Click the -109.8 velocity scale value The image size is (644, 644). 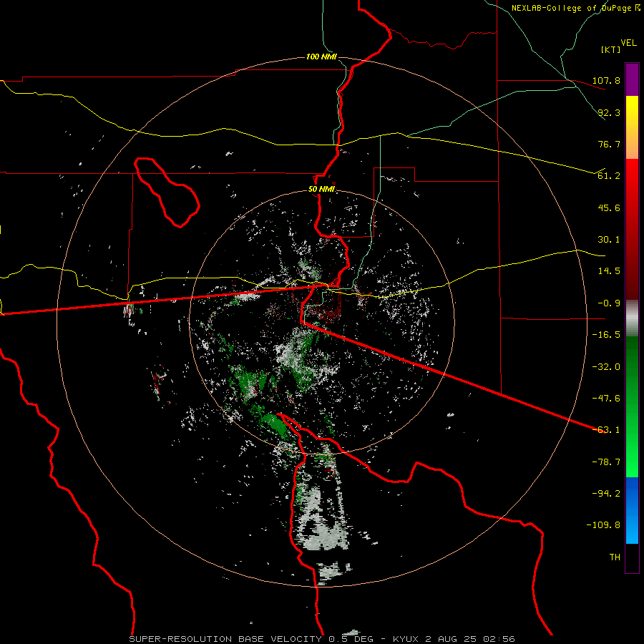603,525
